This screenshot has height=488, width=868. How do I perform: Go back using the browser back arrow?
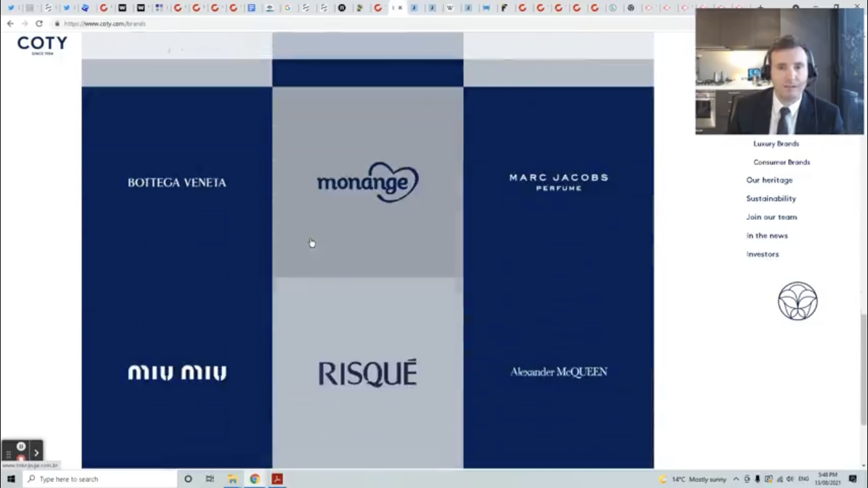tap(10, 23)
